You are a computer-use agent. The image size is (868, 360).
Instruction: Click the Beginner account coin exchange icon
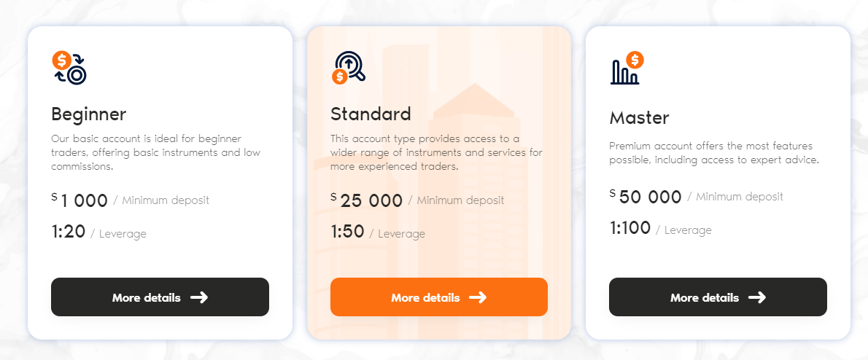(69, 67)
